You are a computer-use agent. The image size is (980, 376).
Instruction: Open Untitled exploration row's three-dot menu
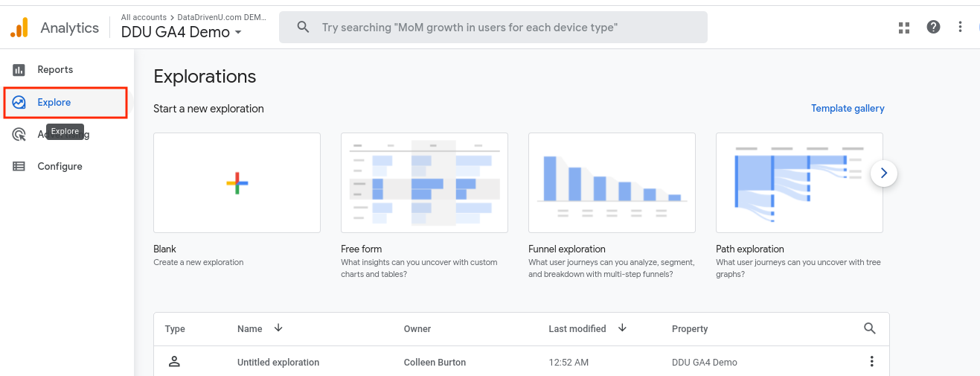pyautogui.click(x=871, y=362)
